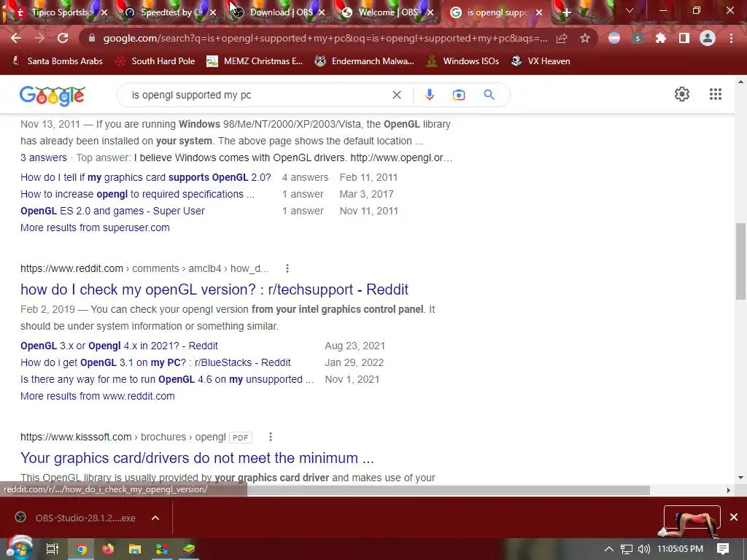747x560 pixels.
Task: Open the South Hard Pole bookmark
Action: click(x=155, y=61)
